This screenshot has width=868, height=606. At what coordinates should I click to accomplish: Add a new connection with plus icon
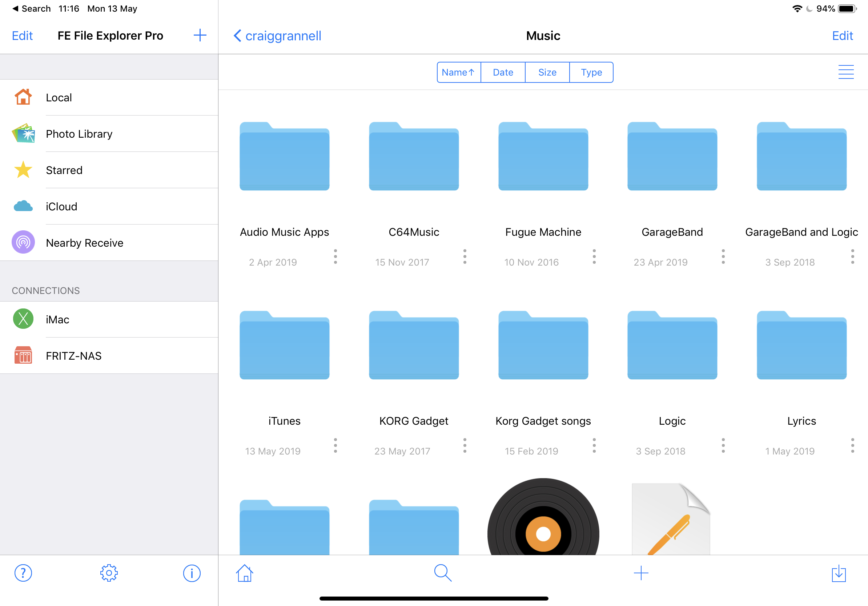[x=200, y=36]
